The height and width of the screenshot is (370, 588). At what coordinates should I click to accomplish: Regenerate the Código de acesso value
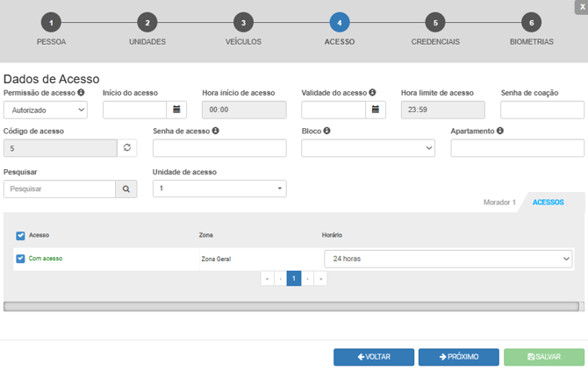coord(127,148)
